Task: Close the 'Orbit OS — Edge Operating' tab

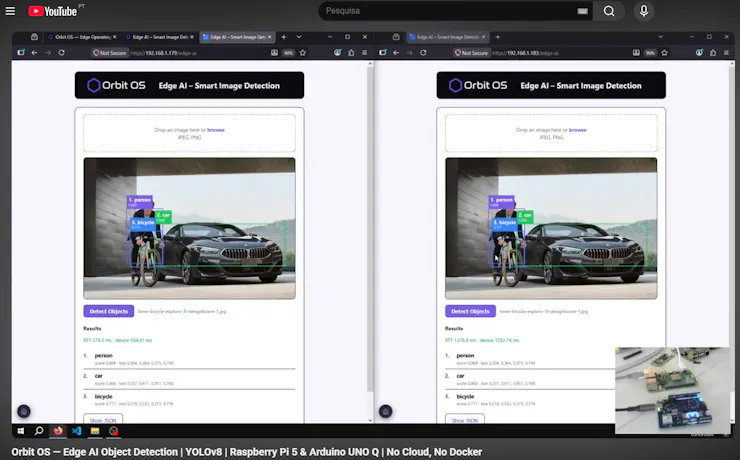Action: coord(114,37)
